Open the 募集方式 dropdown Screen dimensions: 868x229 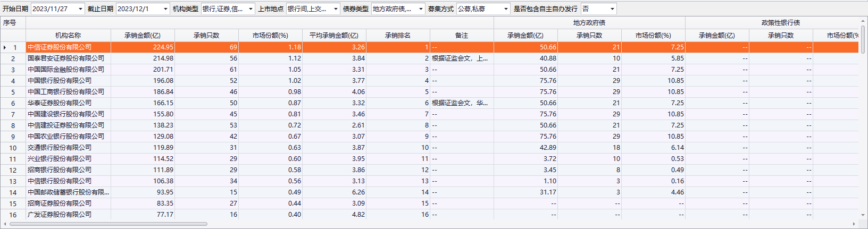(x=505, y=9)
